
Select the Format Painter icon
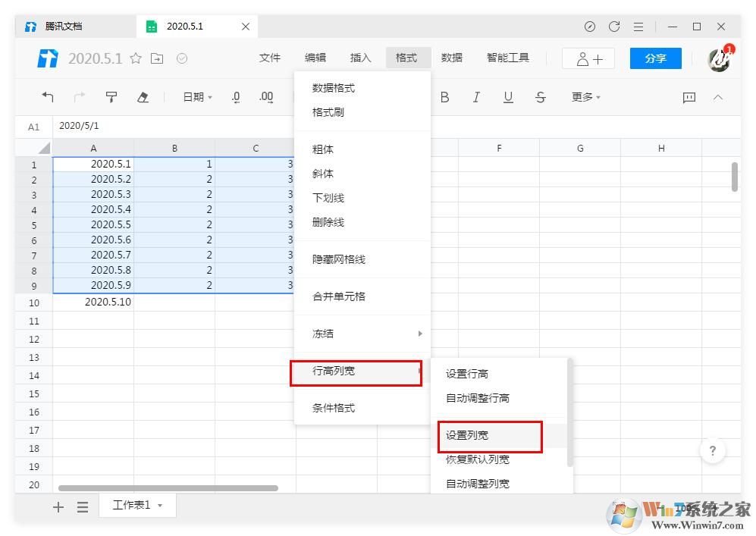[x=111, y=97]
